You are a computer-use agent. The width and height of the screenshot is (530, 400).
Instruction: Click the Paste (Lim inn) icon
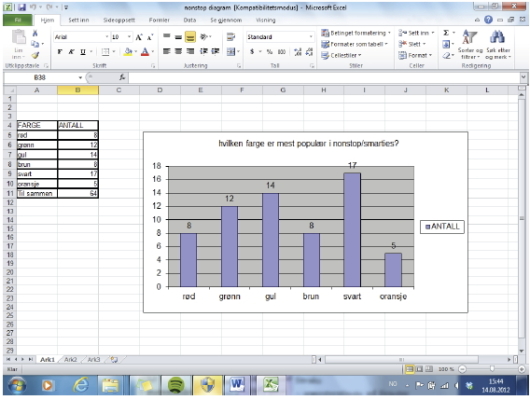click(18, 37)
